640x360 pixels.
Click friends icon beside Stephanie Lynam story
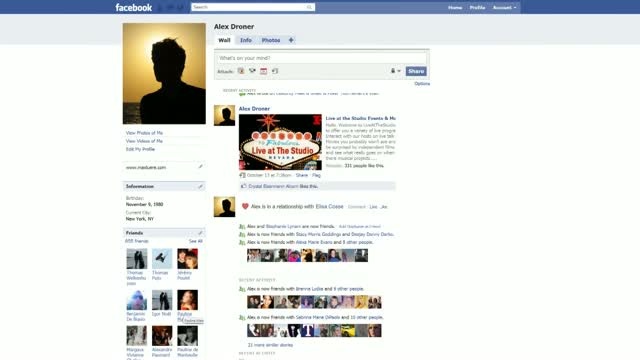click(242, 227)
